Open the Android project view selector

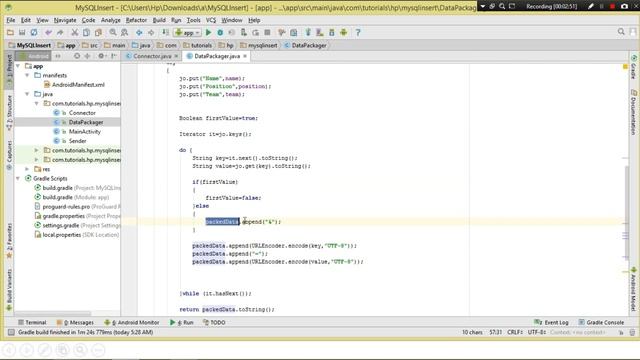[33, 56]
